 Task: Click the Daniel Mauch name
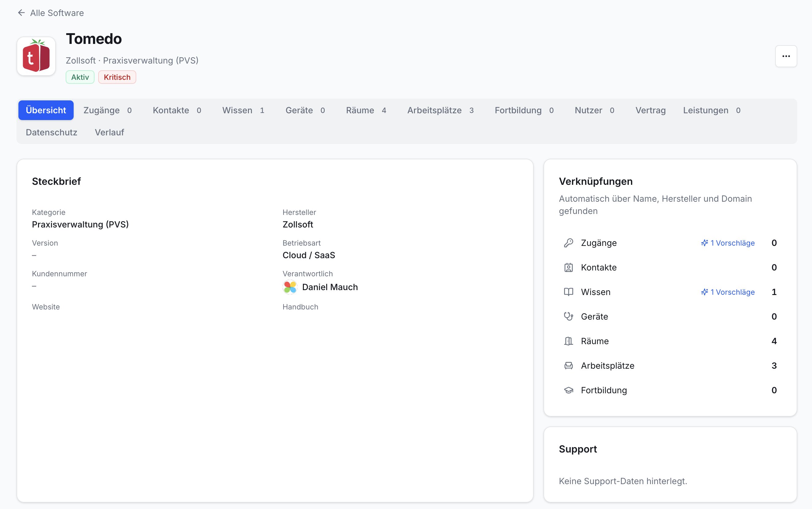click(x=330, y=287)
